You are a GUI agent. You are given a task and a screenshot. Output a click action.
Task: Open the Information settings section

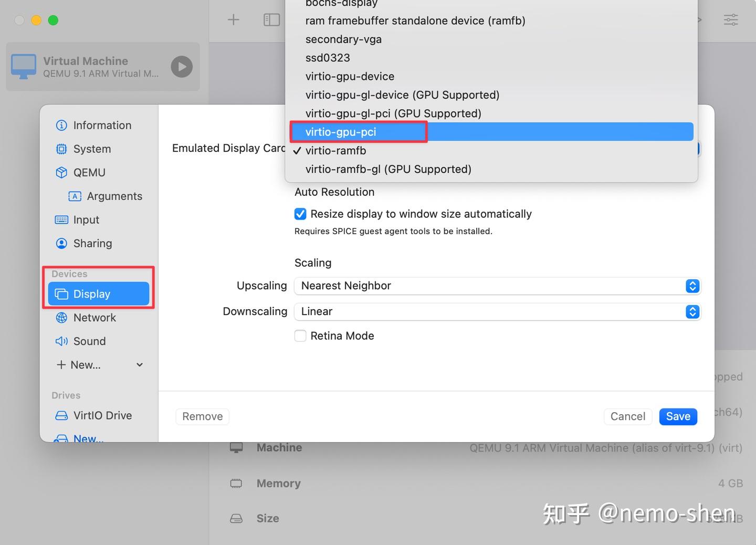(102, 125)
